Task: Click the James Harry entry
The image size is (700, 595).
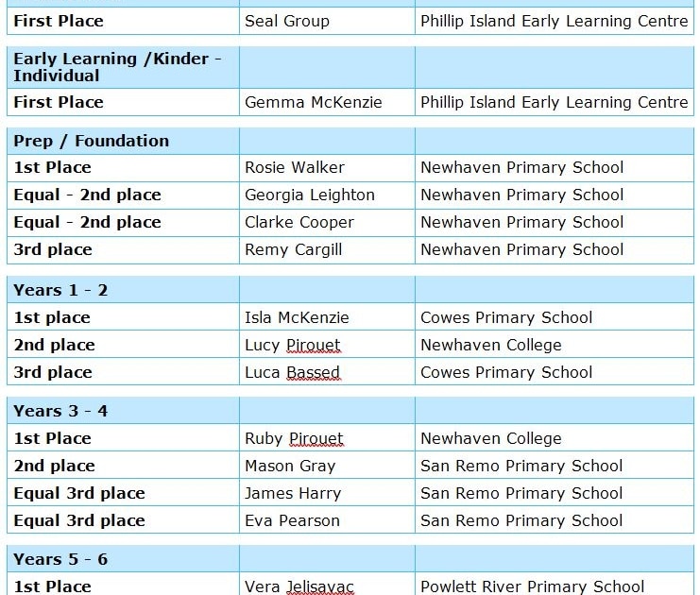Action: [x=292, y=493]
